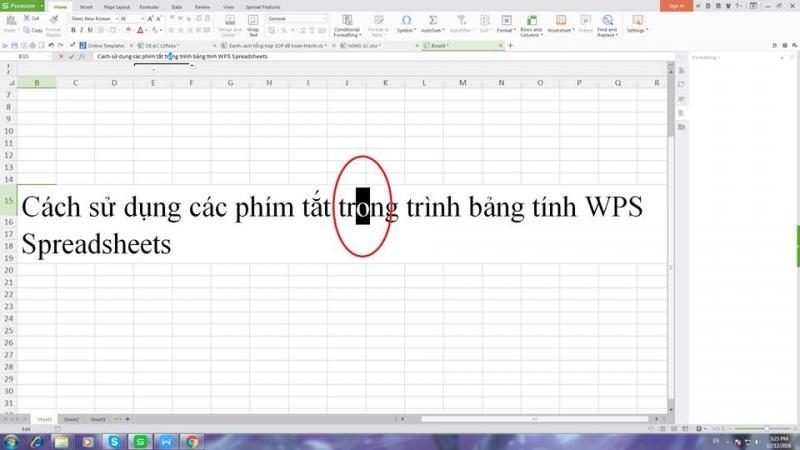
Task: Click the Rows and Columns icon
Action: pyautogui.click(x=531, y=20)
